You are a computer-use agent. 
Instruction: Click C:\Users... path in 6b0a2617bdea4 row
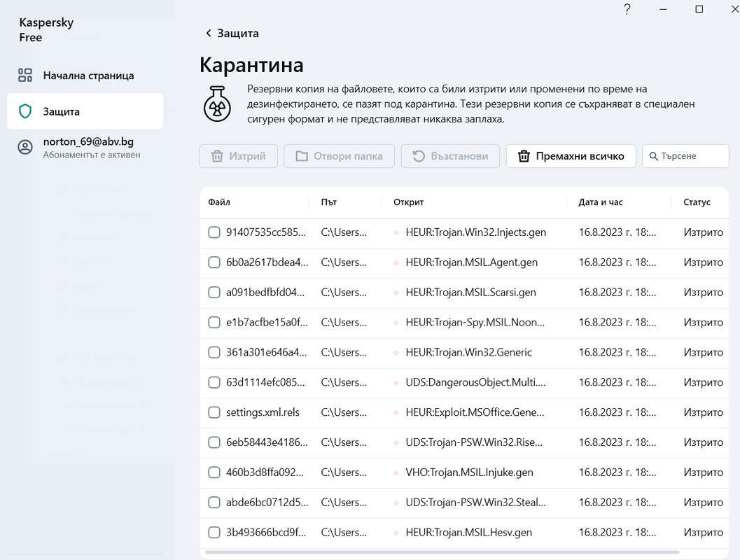pyautogui.click(x=344, y=262)
